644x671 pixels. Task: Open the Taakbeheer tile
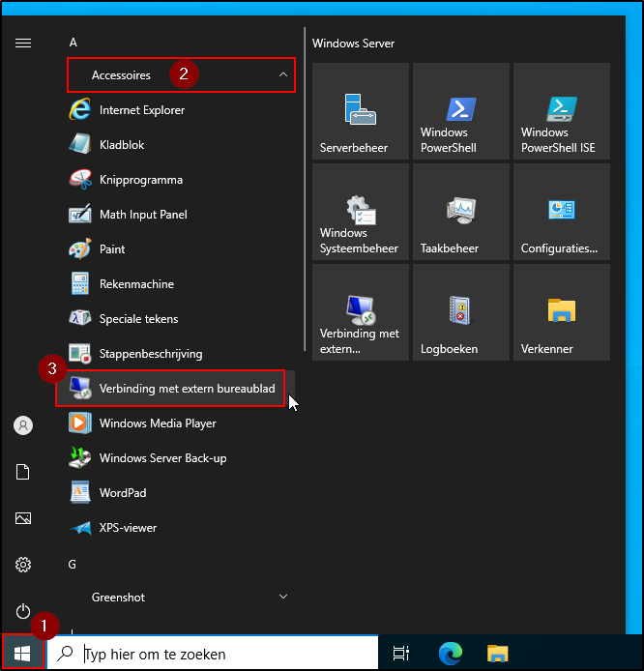pyautogui.click(x=461, y=213)
